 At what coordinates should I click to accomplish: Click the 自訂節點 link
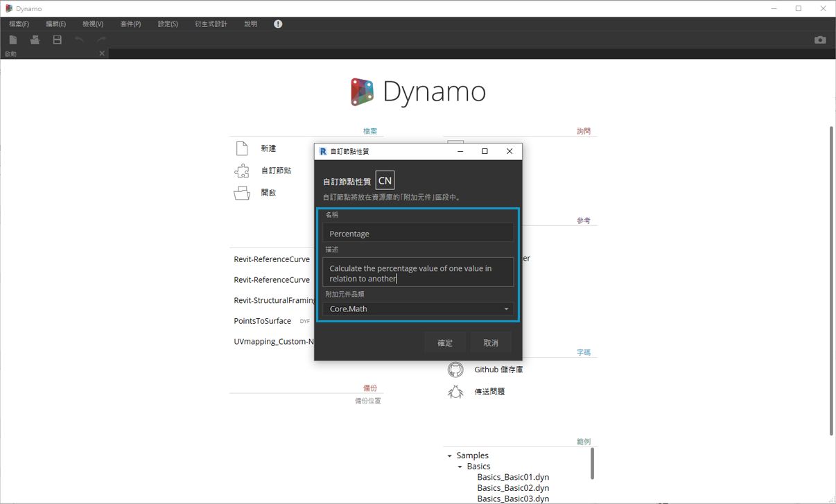[276, 171]
